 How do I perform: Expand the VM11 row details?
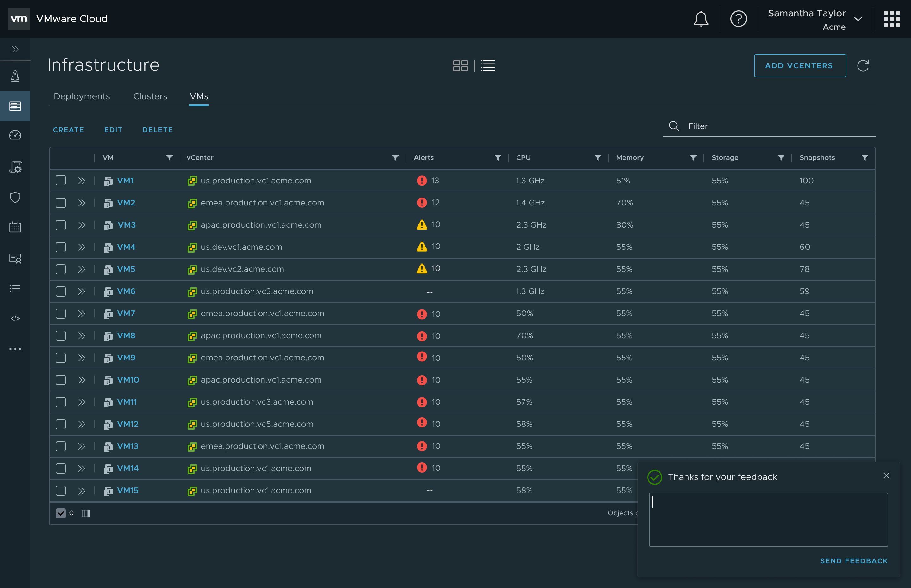pyautogui.click(x=81, y=402)
